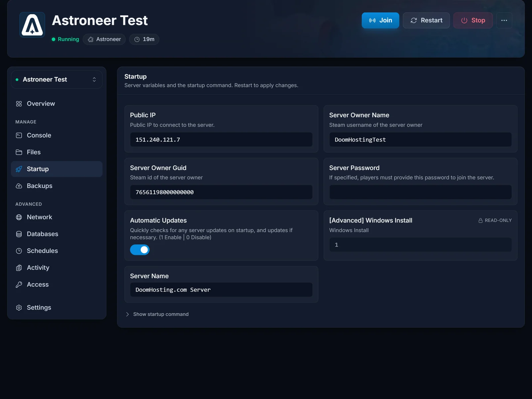
Task: Click the Stop server button
Action: click(473, 20)
